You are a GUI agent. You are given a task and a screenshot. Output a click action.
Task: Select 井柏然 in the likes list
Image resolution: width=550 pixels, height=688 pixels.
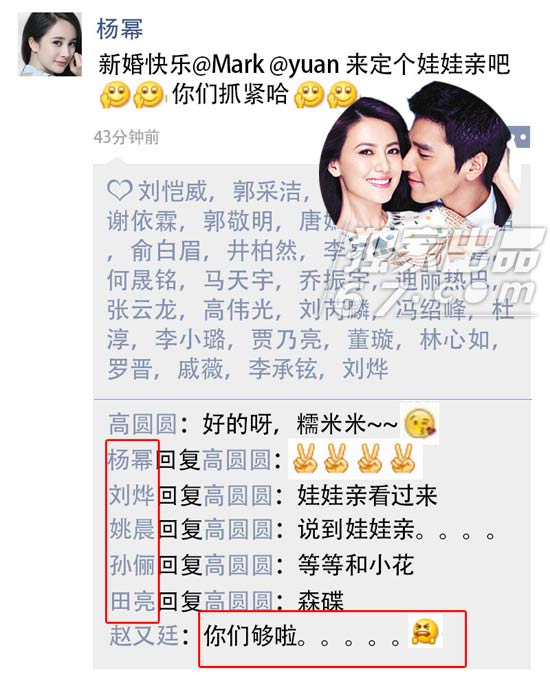(x=262, y=251)
